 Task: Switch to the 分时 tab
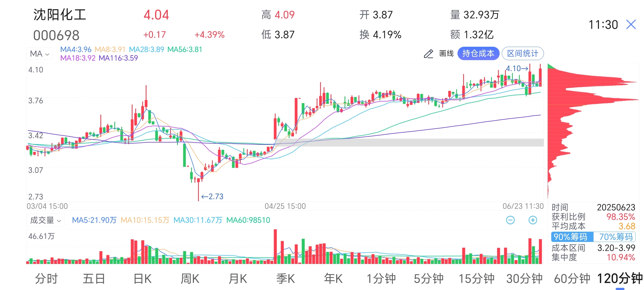[46, 279]
